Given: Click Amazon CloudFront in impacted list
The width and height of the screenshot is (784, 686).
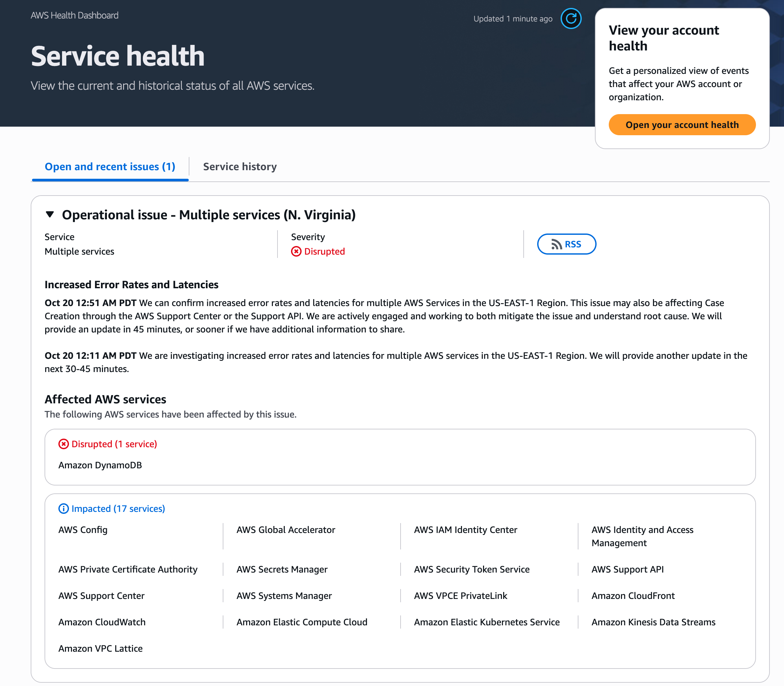Looking at the screenshot, I should tap(633, 596).
